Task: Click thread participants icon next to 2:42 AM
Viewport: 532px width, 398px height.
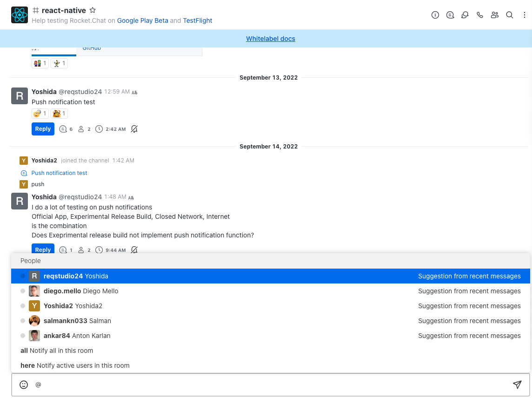Action: tap(81, 129)
